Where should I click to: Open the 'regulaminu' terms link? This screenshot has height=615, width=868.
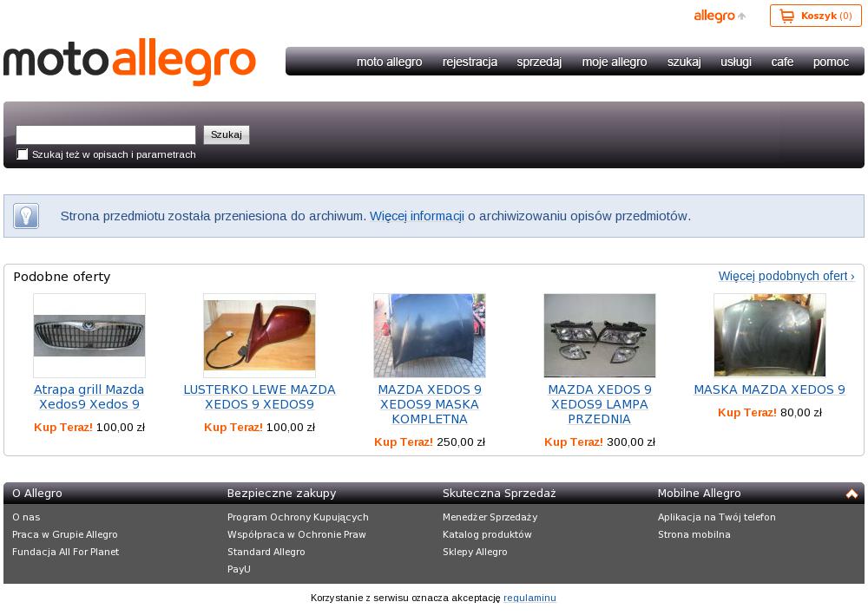point(529,598)
